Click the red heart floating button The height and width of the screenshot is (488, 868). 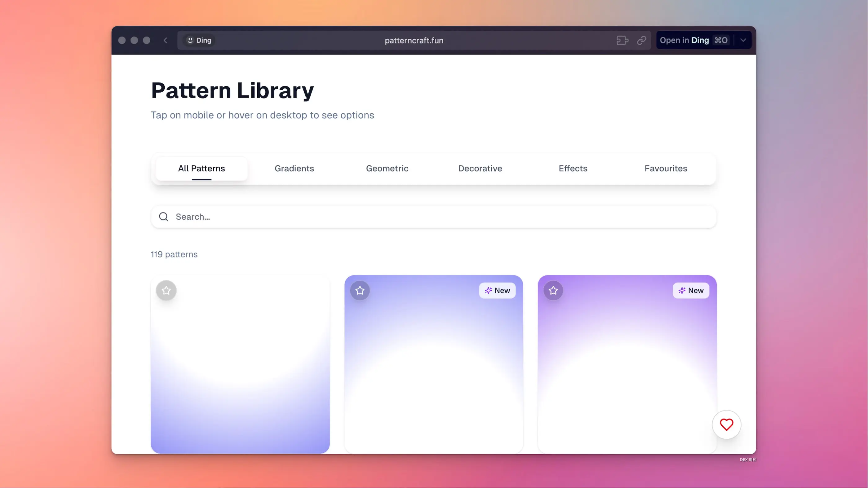tap(726, 424)
